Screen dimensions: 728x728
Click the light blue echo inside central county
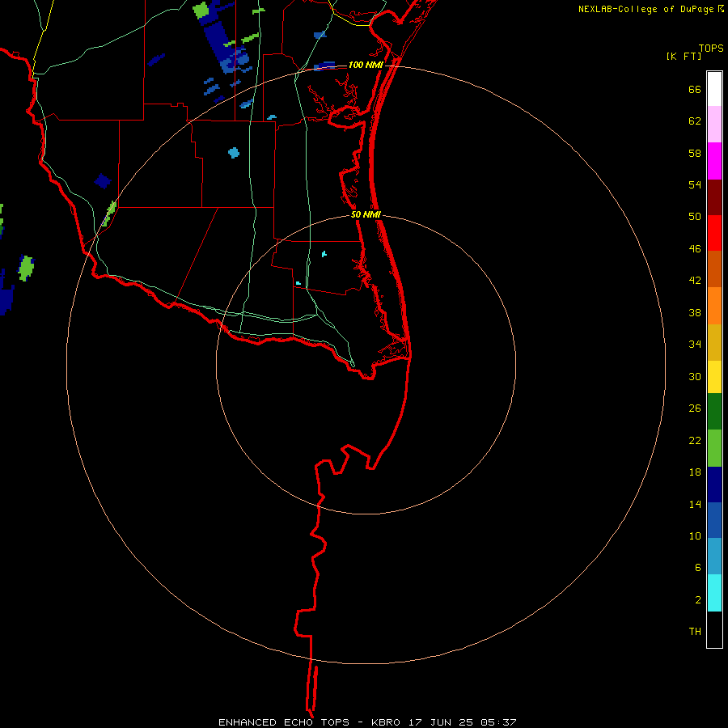tap(234, 152)
